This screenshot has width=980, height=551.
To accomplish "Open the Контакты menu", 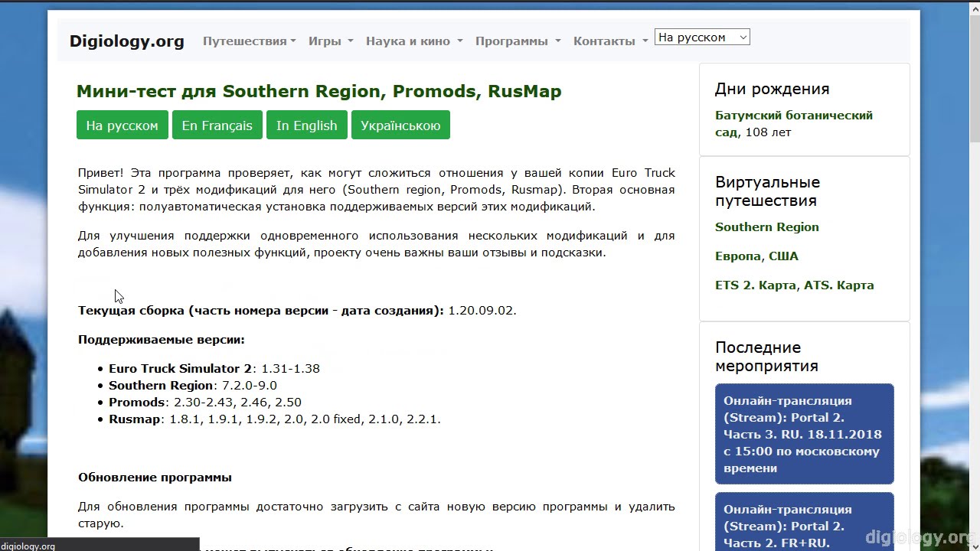I will point(610,41).
